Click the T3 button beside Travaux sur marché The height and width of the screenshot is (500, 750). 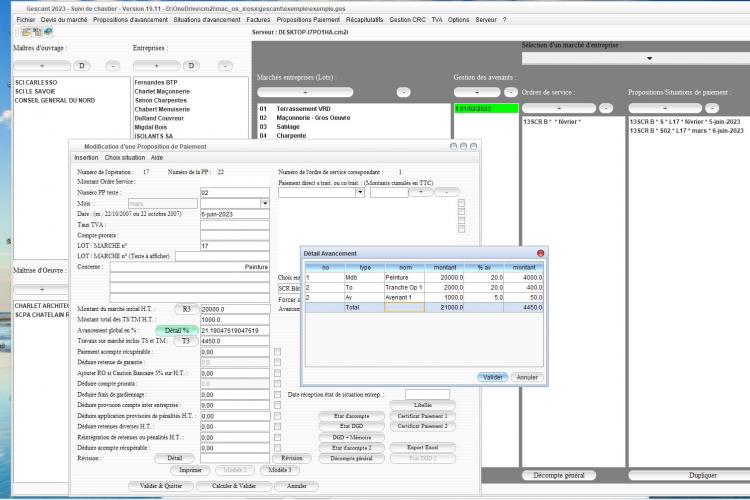pos(186,341)
